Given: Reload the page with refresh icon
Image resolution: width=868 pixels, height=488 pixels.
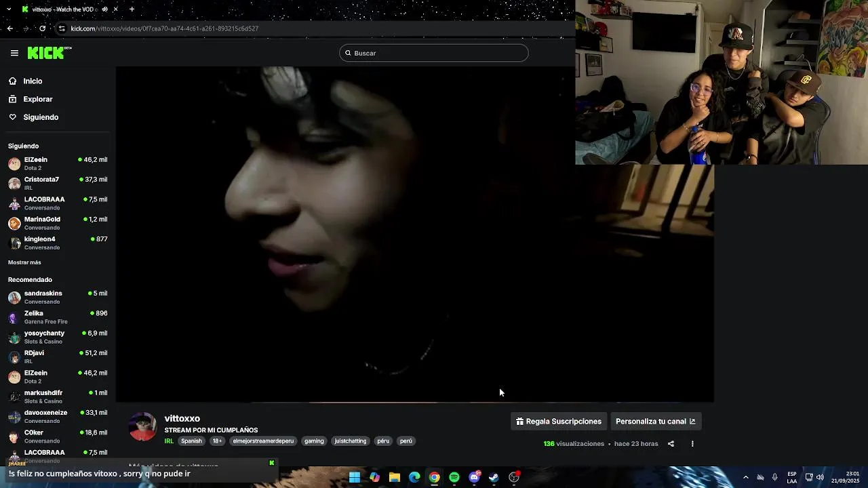Looking at the screenshot, I should tap(43, 28).
